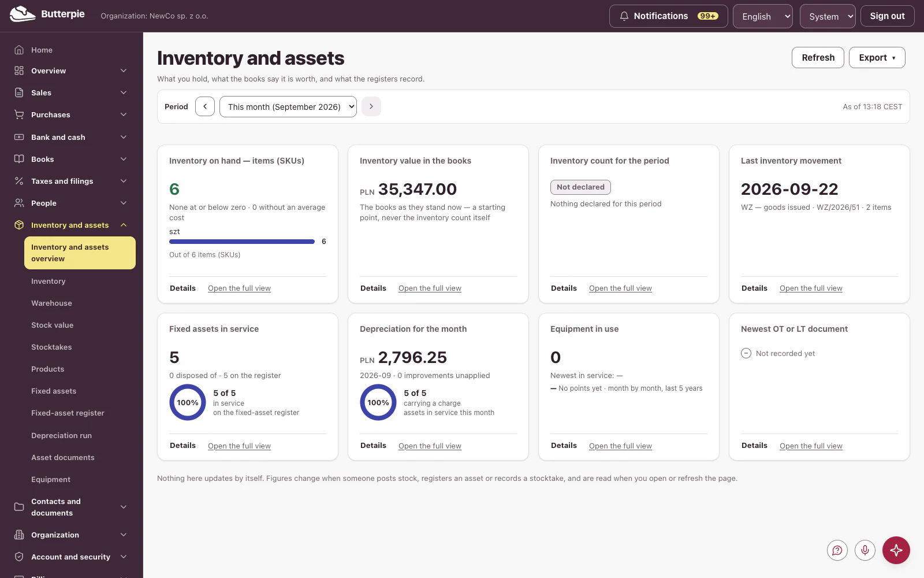Image resolution: width=924 pixels, height=578 pixels.
Task: Click the Organization building icon
Action: 19,535
